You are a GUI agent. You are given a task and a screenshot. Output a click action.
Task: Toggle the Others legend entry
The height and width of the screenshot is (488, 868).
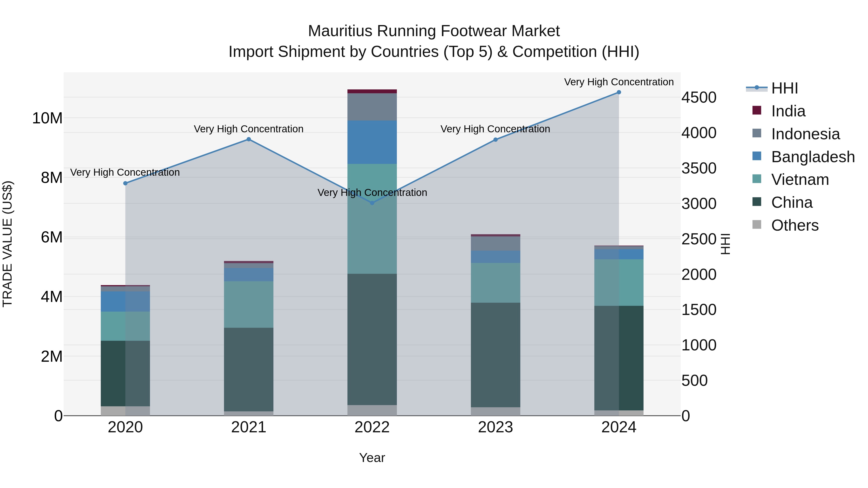point(785,225)
